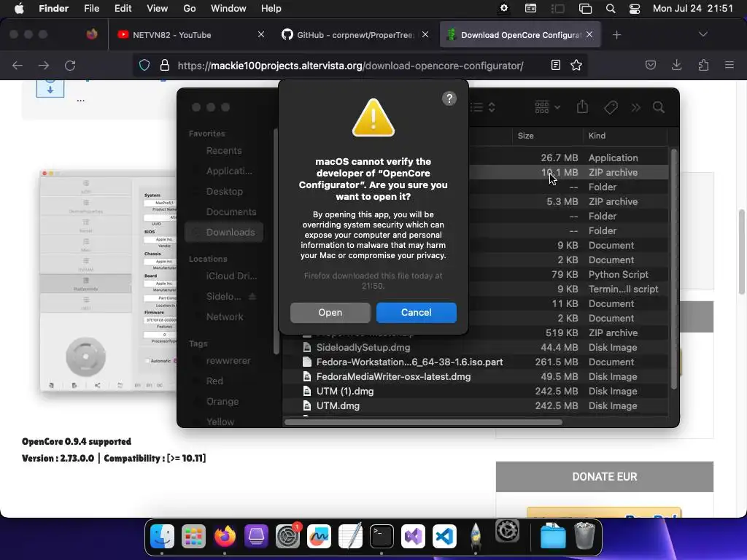Expand the Finder toolbar overflow chevrons
The image size is (747, 560).
(635, 108)
